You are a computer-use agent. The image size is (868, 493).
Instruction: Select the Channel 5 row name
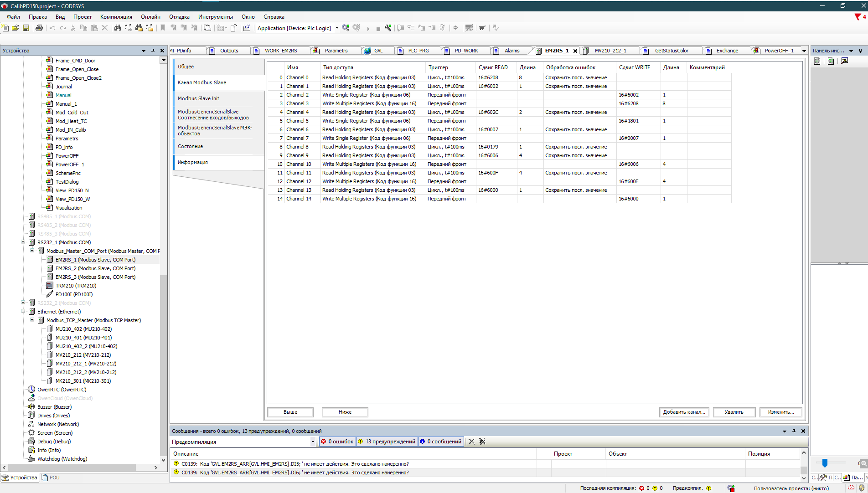tap(298, 121)
